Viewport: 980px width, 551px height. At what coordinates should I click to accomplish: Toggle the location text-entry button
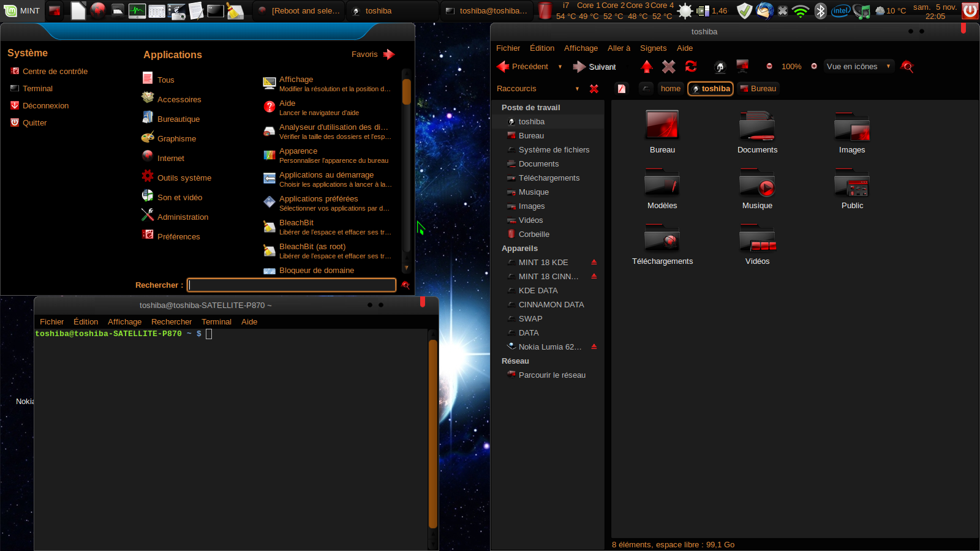click(x=622, y=89)
